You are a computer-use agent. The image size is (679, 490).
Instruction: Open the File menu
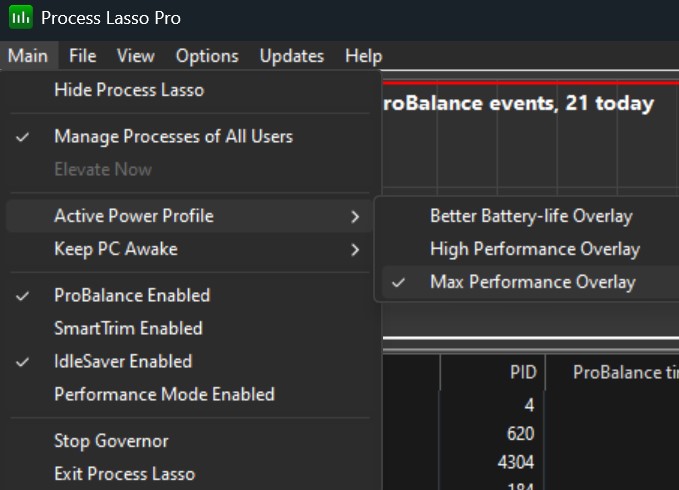pyautogui.click(x=82, y=56)
